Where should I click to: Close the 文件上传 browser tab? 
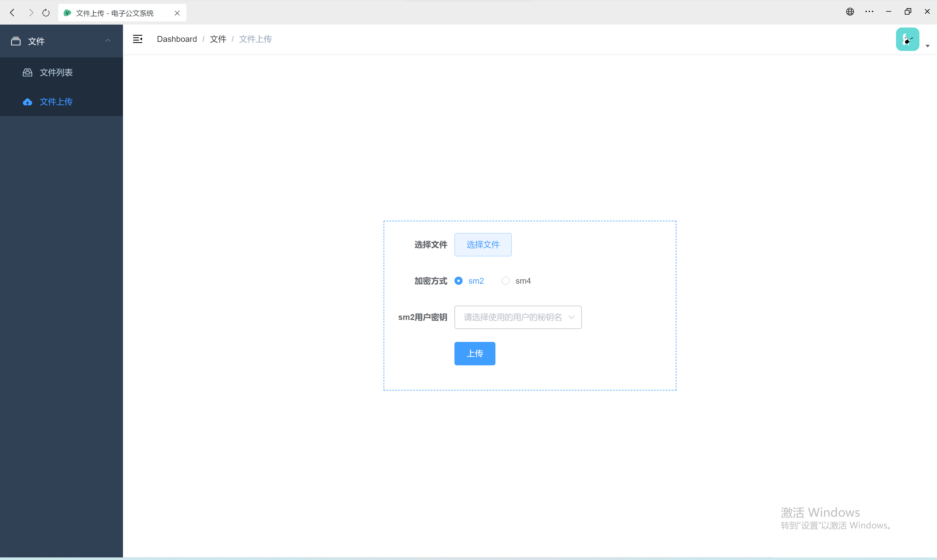pyautogui.click(x=177, y=13)
